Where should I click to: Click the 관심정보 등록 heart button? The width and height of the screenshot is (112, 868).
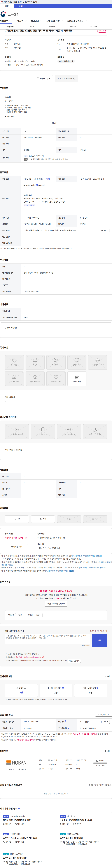43,78
